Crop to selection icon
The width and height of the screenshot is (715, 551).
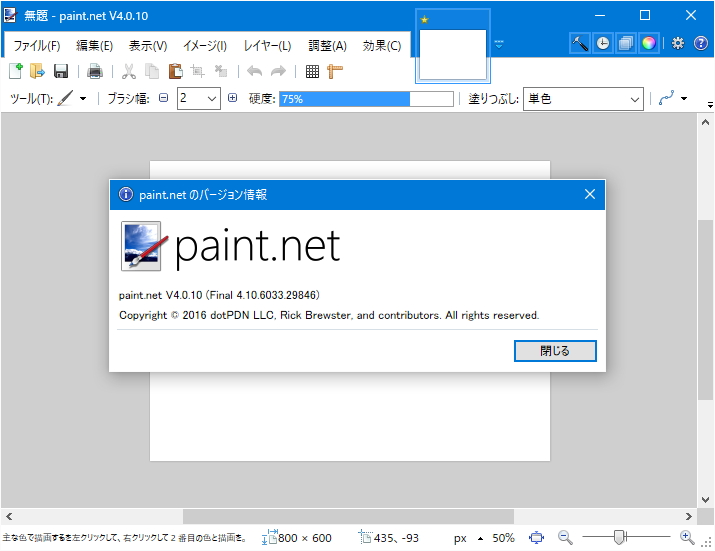pos(197,71)
